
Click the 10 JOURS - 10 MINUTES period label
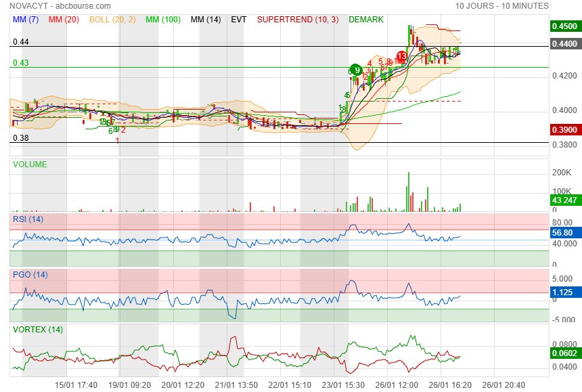pos(501,6)
